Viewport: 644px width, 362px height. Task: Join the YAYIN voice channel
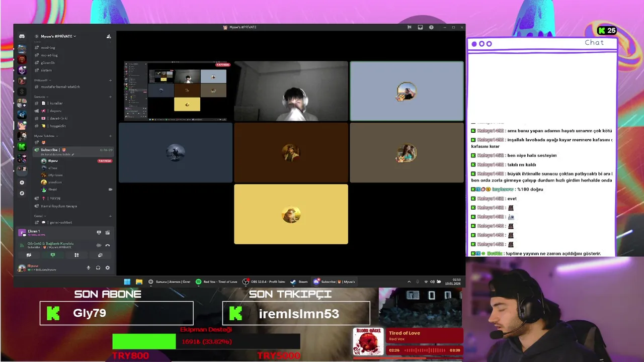73,199
